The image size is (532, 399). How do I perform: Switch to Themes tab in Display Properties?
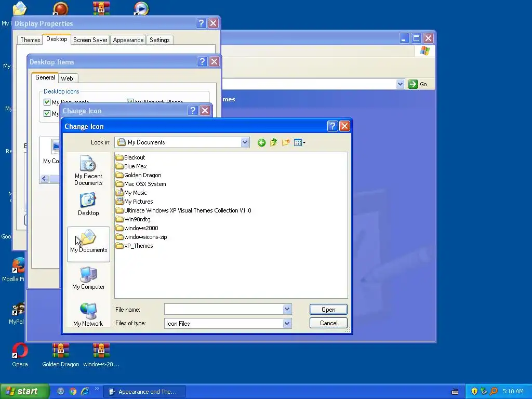[30, 39]
